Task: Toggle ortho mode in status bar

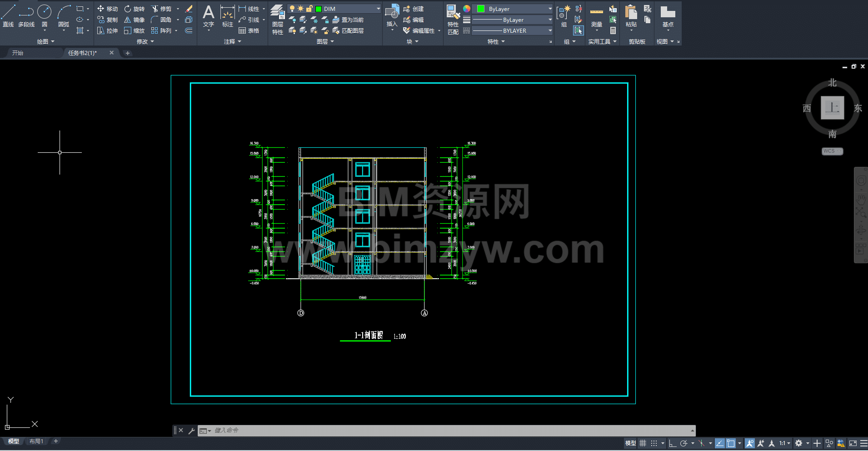Action: (x=673, y=443)
